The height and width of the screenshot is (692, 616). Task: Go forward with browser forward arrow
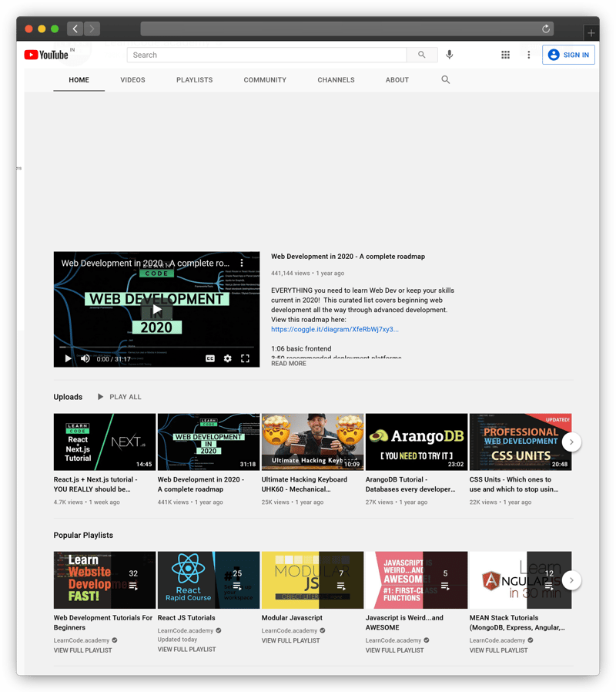pyautogui.click(x=92, y=29)
